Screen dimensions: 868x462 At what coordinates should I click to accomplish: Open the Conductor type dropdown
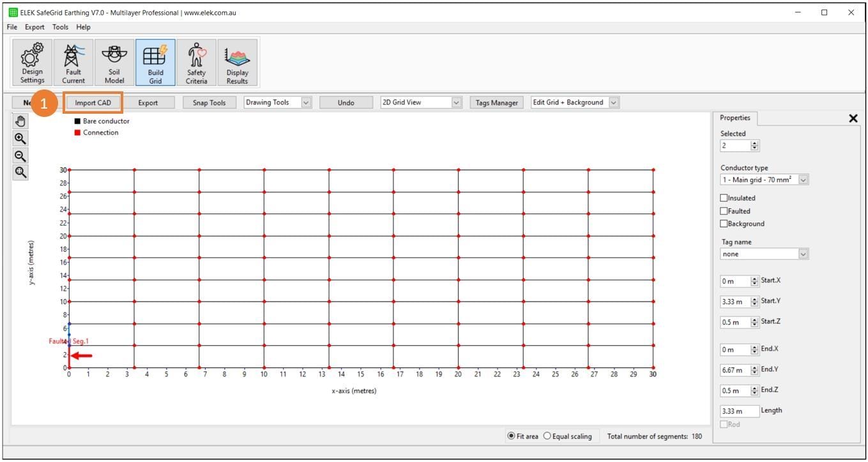click(803, 180)
